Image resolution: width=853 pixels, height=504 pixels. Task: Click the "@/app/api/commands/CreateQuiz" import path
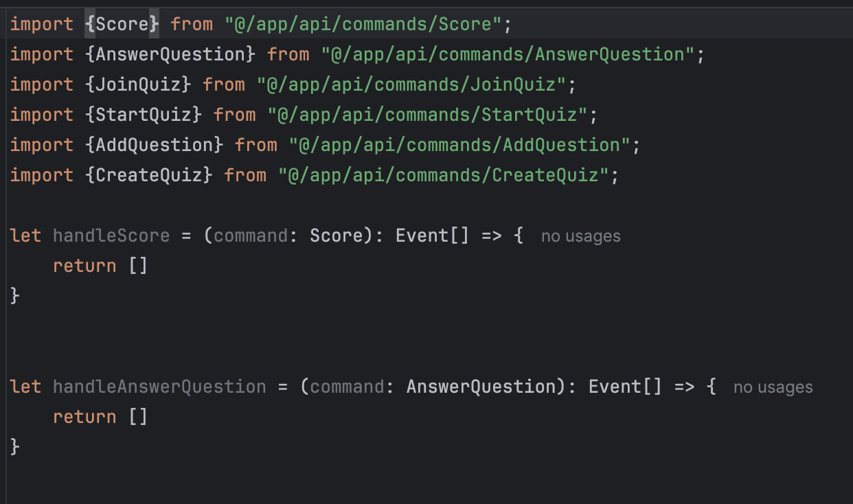pyautogui.click(x=444, y=175)
